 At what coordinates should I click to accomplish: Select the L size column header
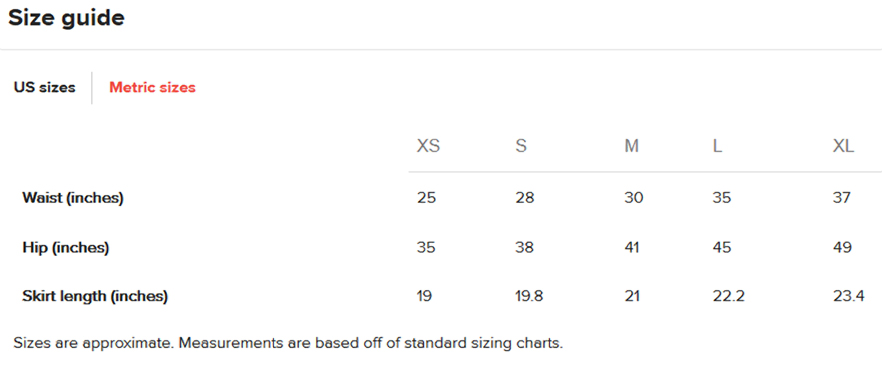[717, 146]
